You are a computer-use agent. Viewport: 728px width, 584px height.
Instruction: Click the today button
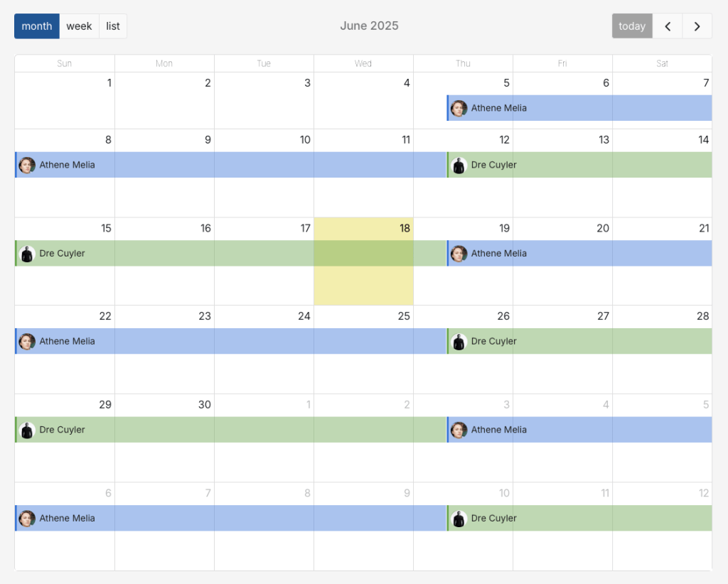tap(631, 26)
